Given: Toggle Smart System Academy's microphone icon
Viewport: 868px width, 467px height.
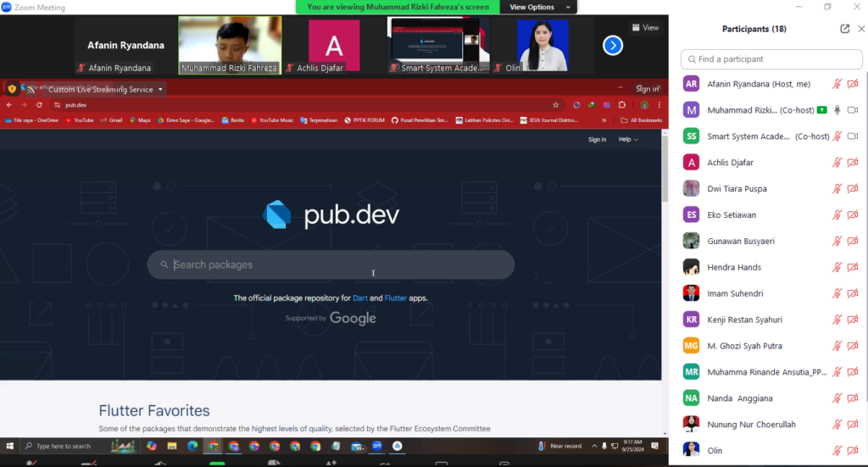Looking at the screenshot, I should pos(837,136).
